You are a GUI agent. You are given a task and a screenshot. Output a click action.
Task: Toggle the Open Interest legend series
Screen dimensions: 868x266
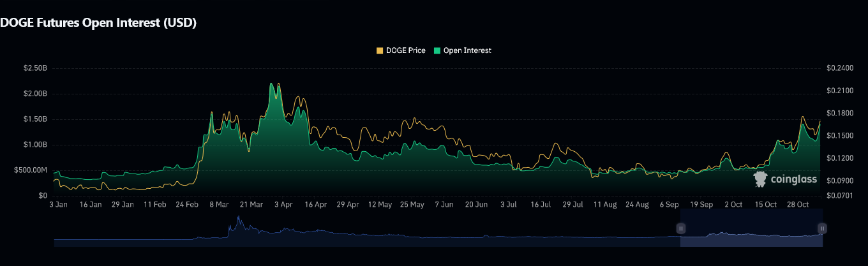463,50
